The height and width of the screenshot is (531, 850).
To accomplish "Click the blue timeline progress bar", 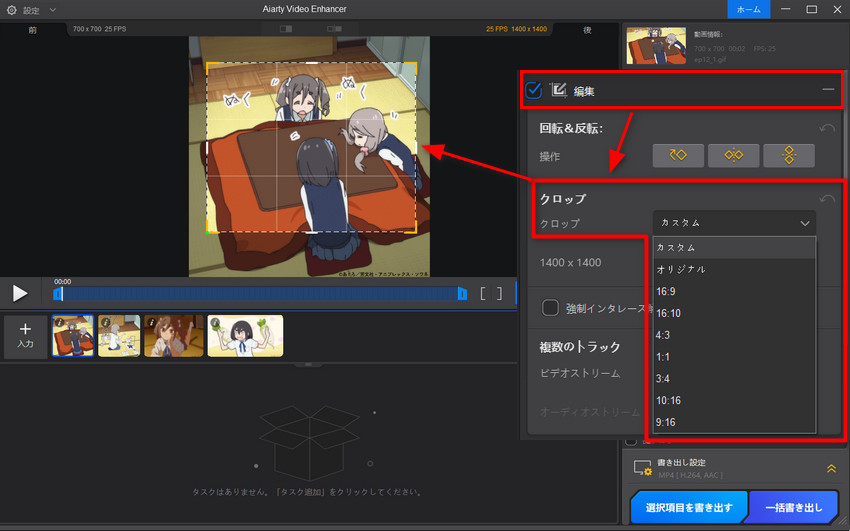I will tap(260, 294).
